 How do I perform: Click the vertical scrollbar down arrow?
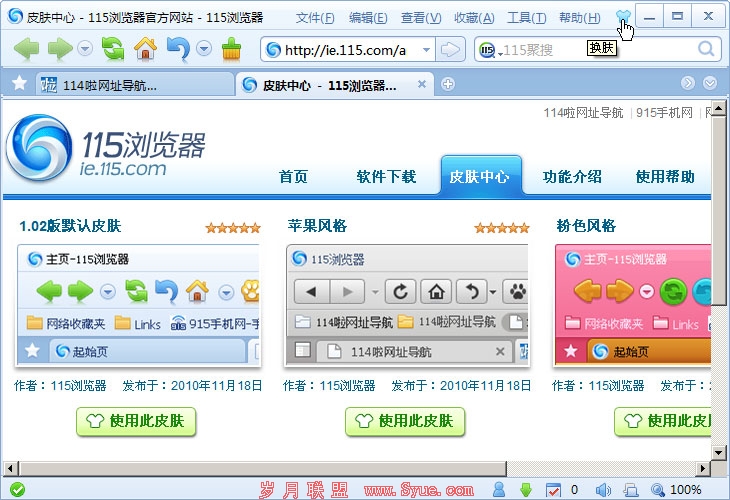click(719, 452)
